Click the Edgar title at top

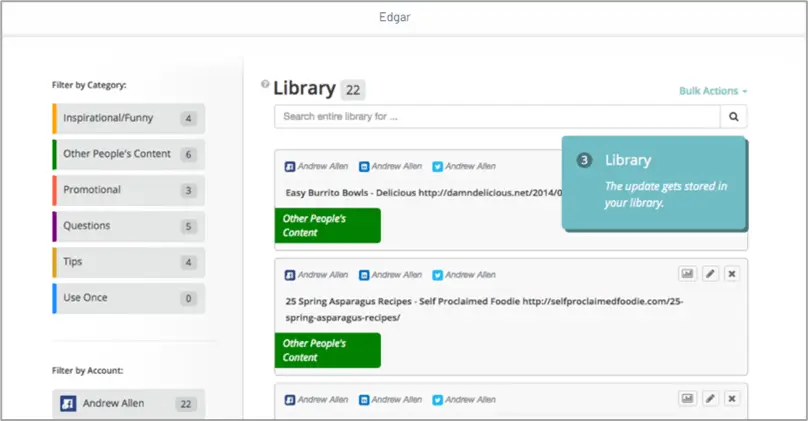click(x=395, y=17)
